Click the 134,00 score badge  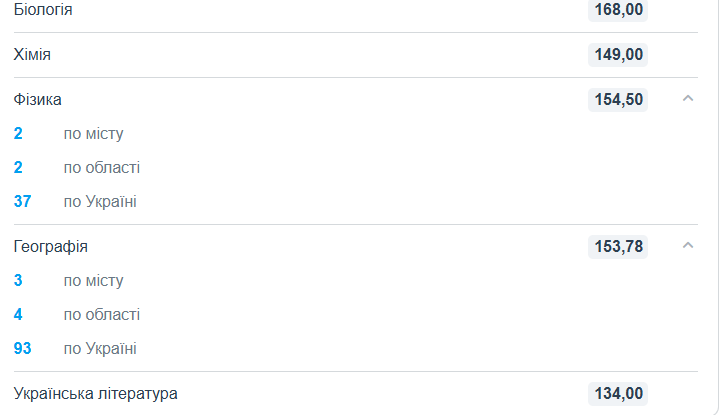coord(618,394)
